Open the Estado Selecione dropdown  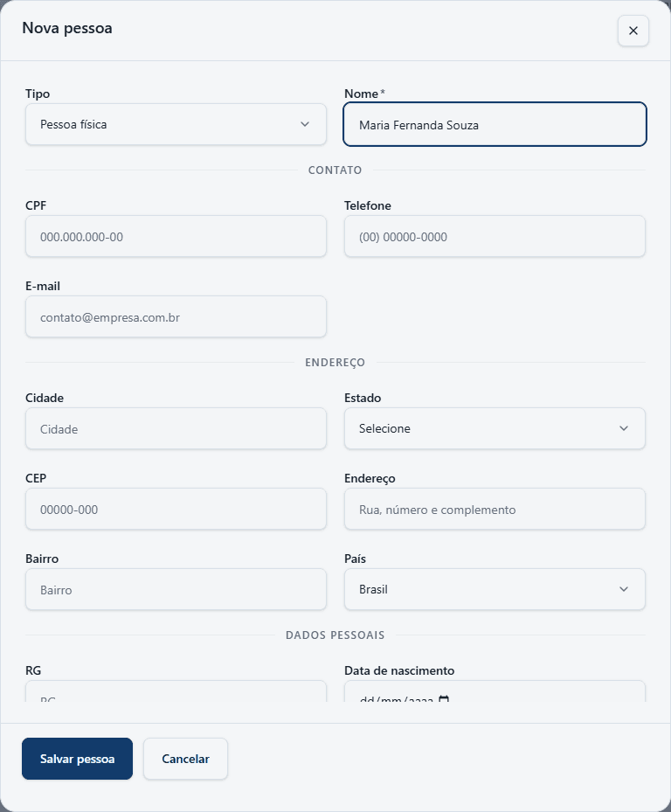point(495,428)
